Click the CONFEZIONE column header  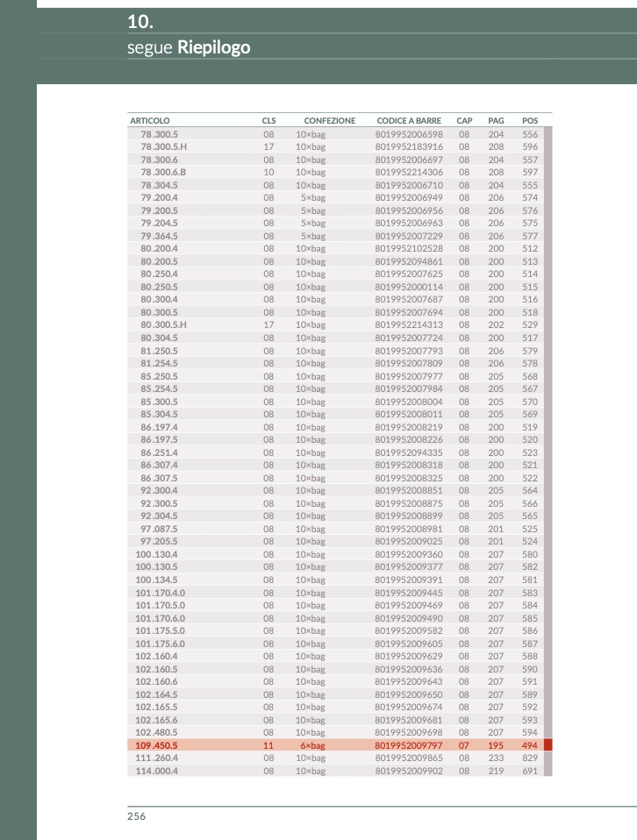(329, 120)
